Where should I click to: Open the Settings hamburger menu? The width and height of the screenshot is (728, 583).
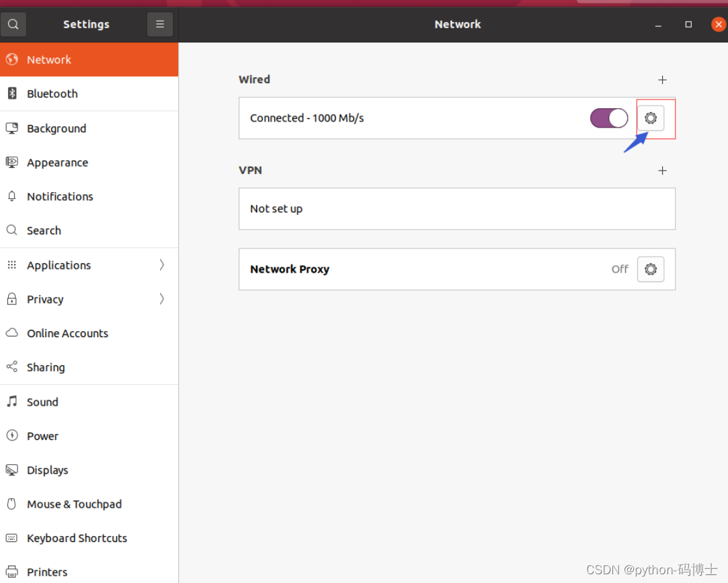point(160,24)
